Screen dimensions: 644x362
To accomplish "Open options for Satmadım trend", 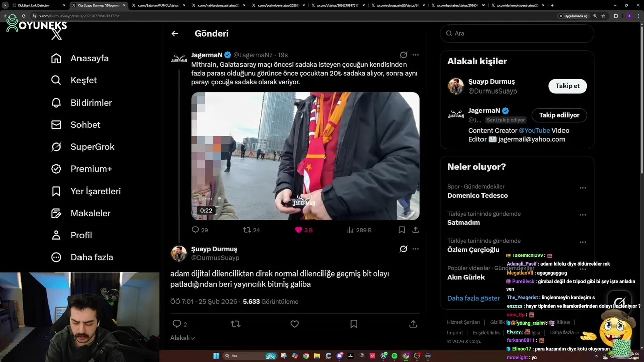I will [x=583, y=215].
